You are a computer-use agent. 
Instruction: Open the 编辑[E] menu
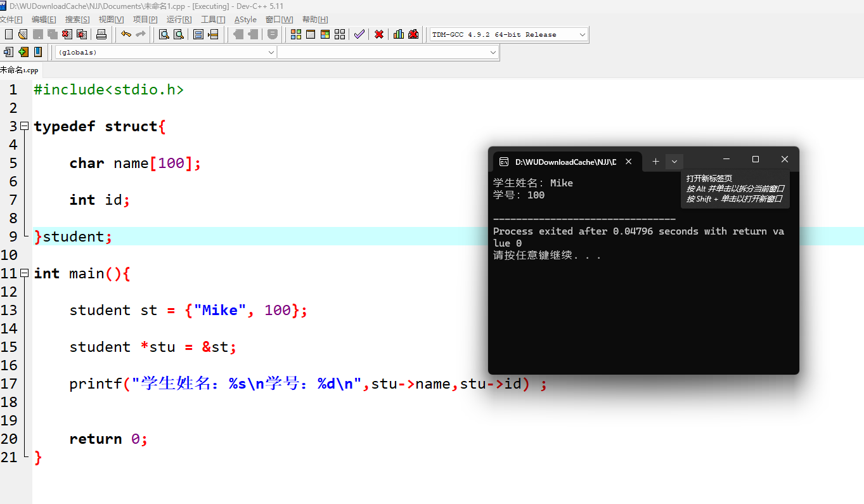pos(44,20)
